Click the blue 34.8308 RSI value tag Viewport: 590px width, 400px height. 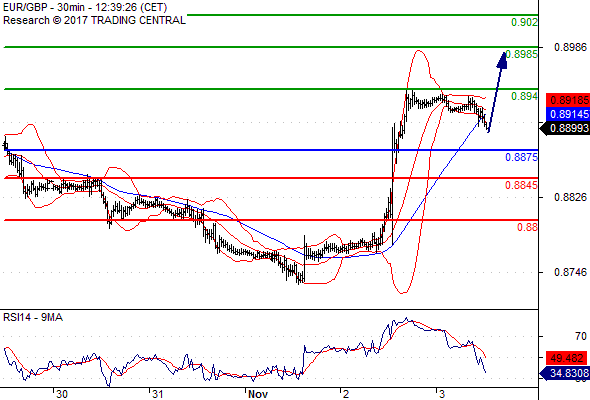pos(564,373)
